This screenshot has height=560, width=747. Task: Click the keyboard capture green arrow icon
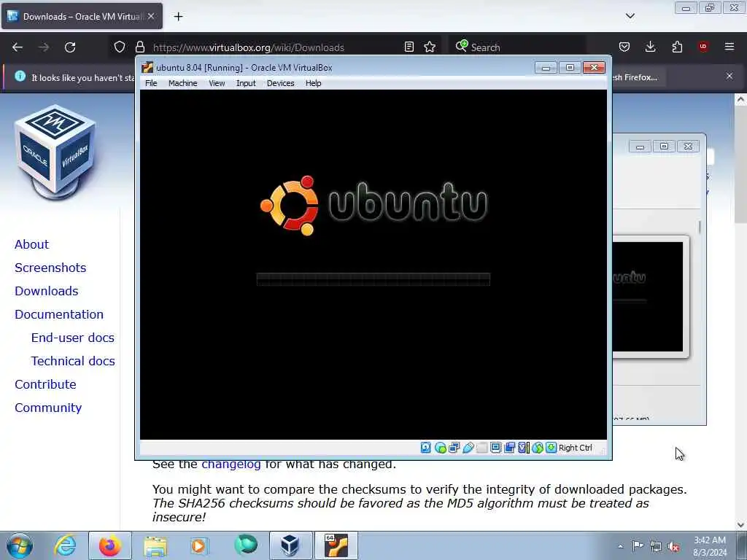click(x=551, y=448)
